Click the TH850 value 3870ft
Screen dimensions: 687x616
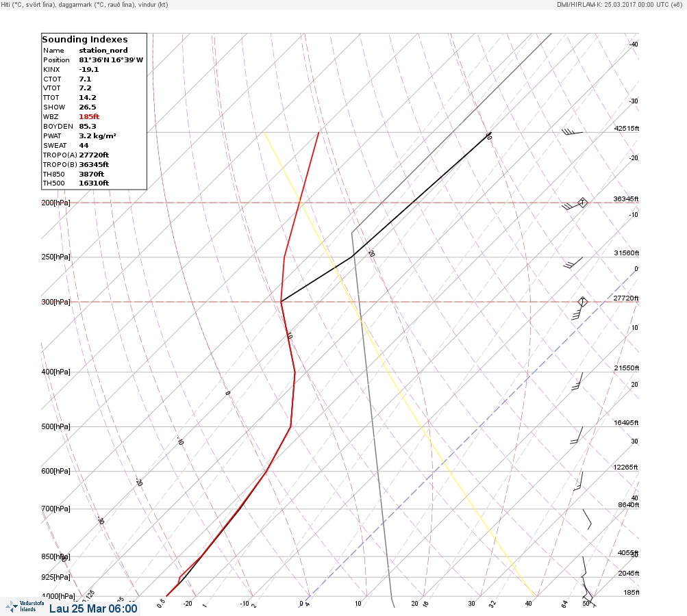click(92, 175)
